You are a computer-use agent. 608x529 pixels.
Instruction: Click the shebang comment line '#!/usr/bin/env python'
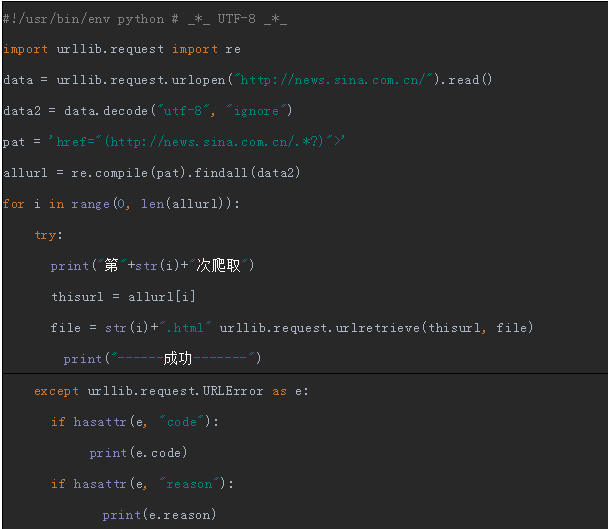(145, 19)
